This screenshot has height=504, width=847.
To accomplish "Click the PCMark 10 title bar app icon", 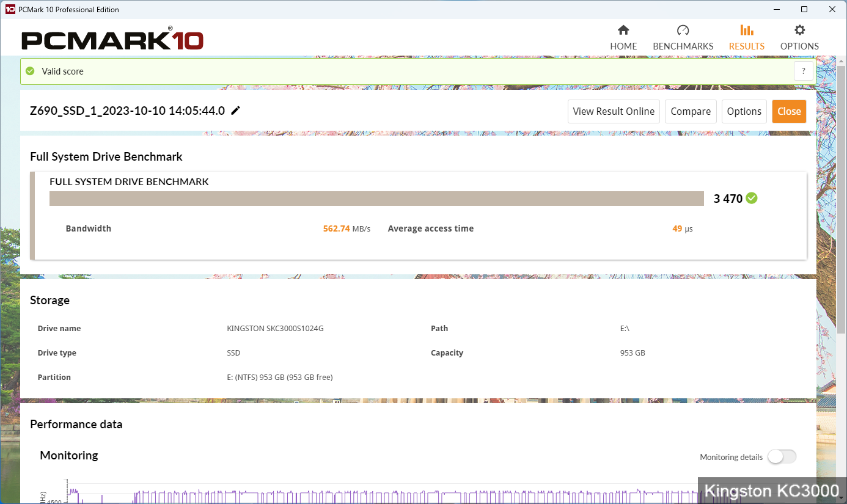I will pyautogui.click(x=10, y=9).
